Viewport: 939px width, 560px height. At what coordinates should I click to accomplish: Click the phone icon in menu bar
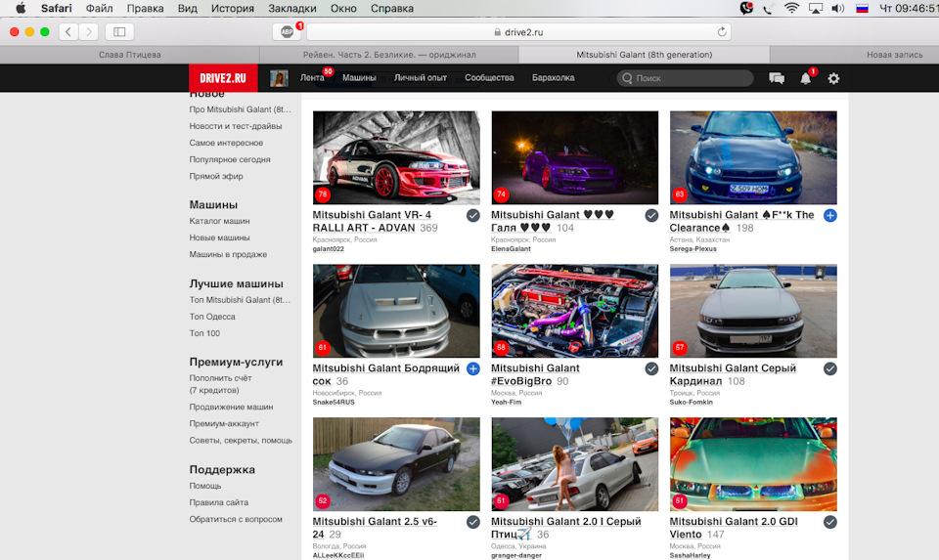tap(768, 9)
